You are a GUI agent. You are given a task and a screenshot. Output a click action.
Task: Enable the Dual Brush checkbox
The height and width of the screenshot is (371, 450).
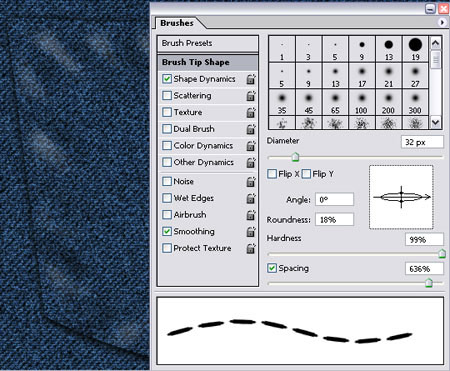(167, 129)
